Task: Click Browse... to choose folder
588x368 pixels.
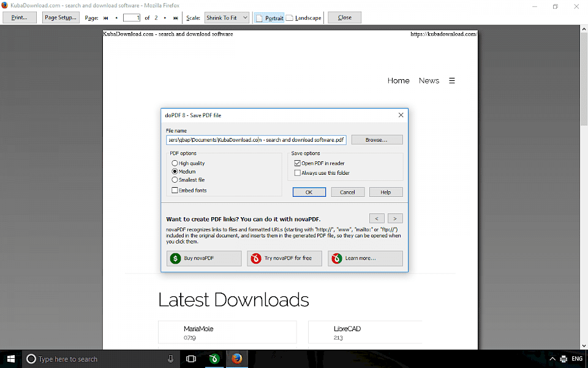Action: (377, 140)
